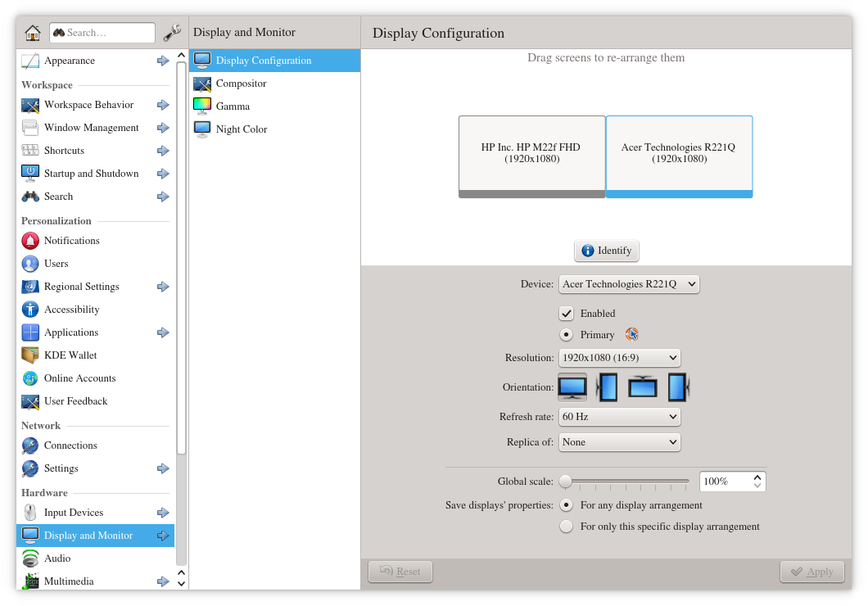Screen dimensions: 868x606
Task: Set rightmost portrait orientation icon
Action: click(677, 387)
